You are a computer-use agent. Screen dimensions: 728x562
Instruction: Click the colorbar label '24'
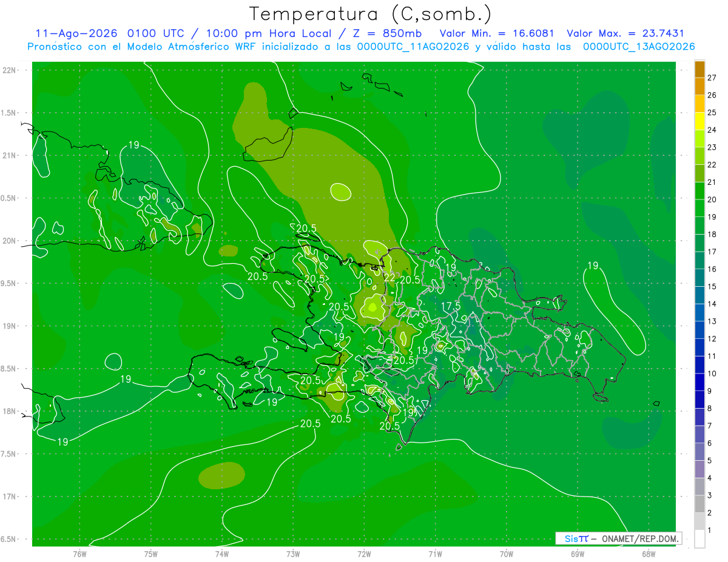coord(712,130)
